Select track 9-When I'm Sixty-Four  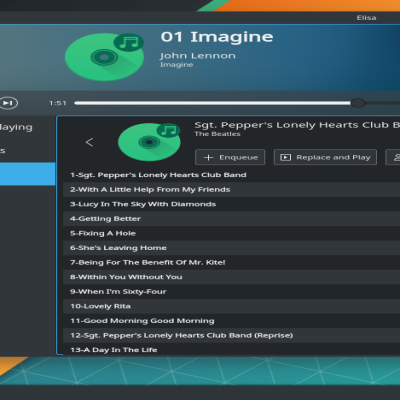[231, 292]
